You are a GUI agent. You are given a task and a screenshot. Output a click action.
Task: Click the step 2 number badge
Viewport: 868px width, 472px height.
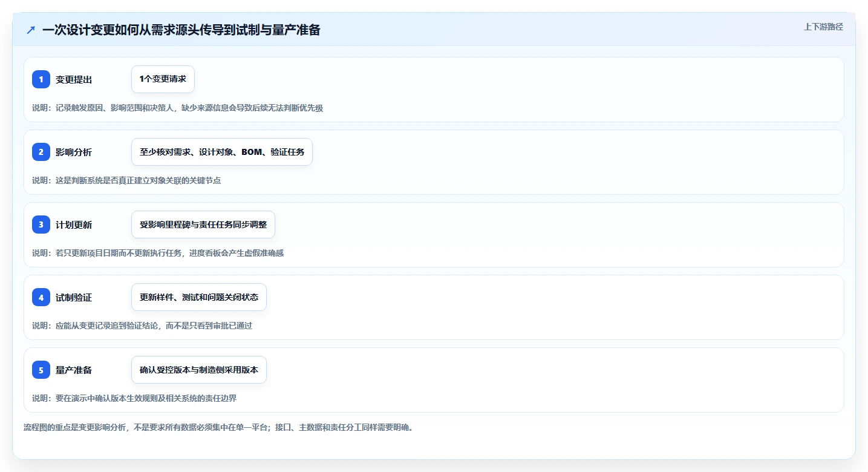coord(41,152)
